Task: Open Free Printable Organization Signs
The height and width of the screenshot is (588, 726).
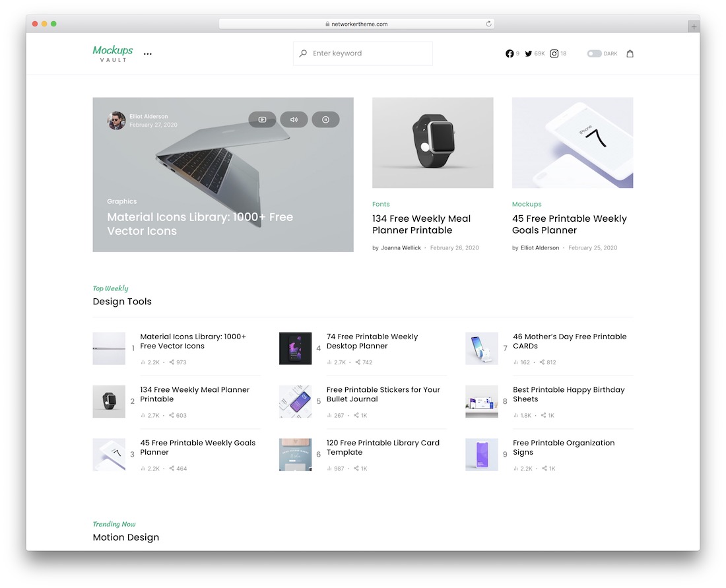Action: click(x=564, y=447)
